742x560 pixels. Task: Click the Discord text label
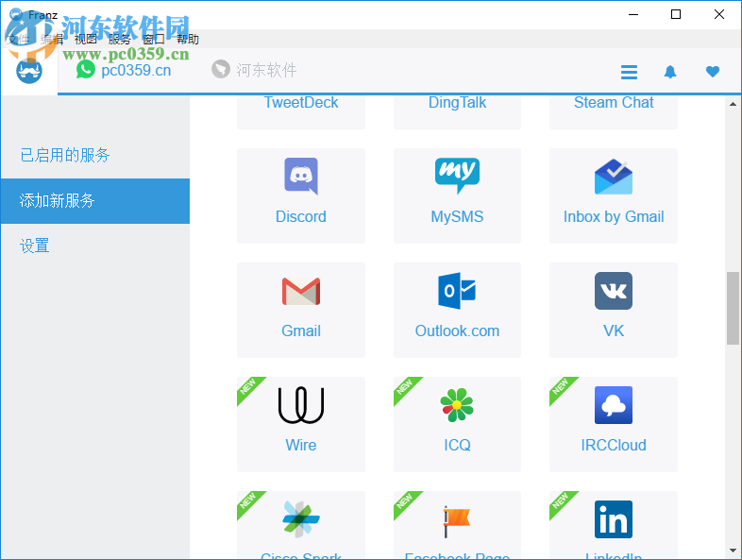[301, 217]
